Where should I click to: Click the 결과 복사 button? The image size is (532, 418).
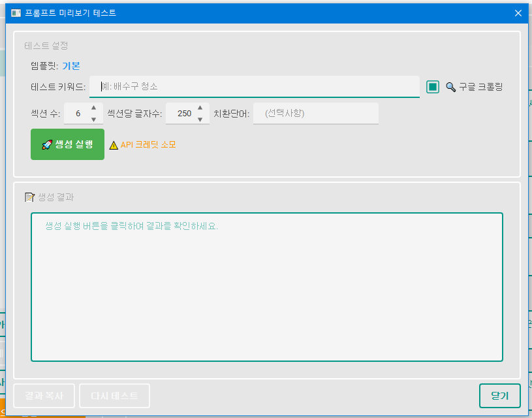(44, 396)
